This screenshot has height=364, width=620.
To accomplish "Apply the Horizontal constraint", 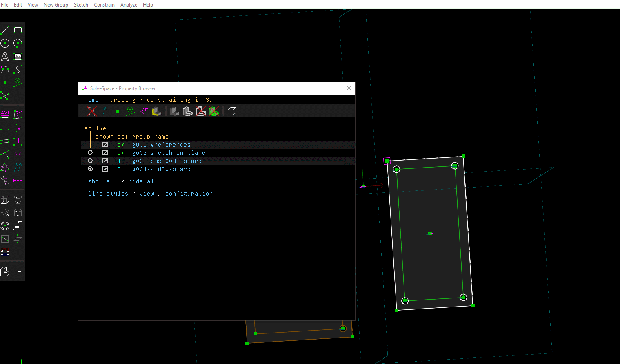I will tap(5, 128).
